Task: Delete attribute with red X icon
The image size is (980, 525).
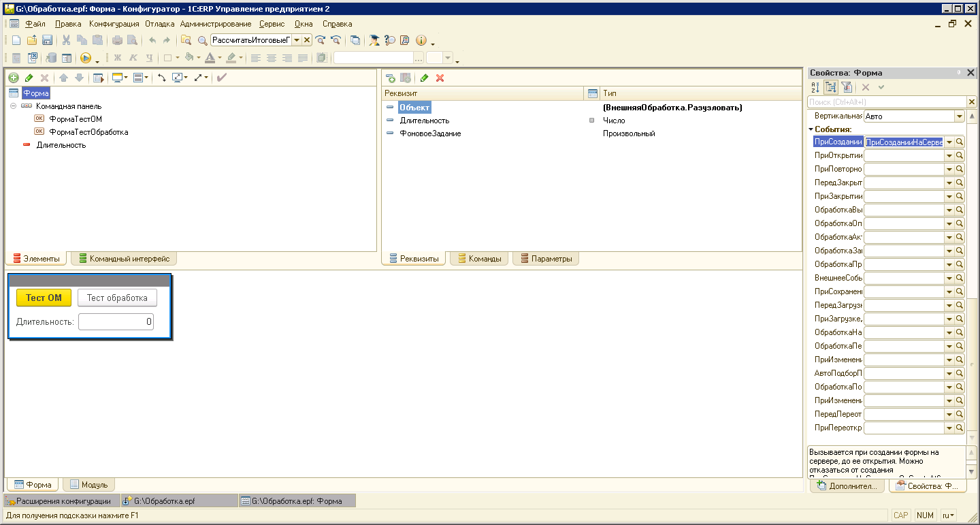Action: [x=440, y=78]
